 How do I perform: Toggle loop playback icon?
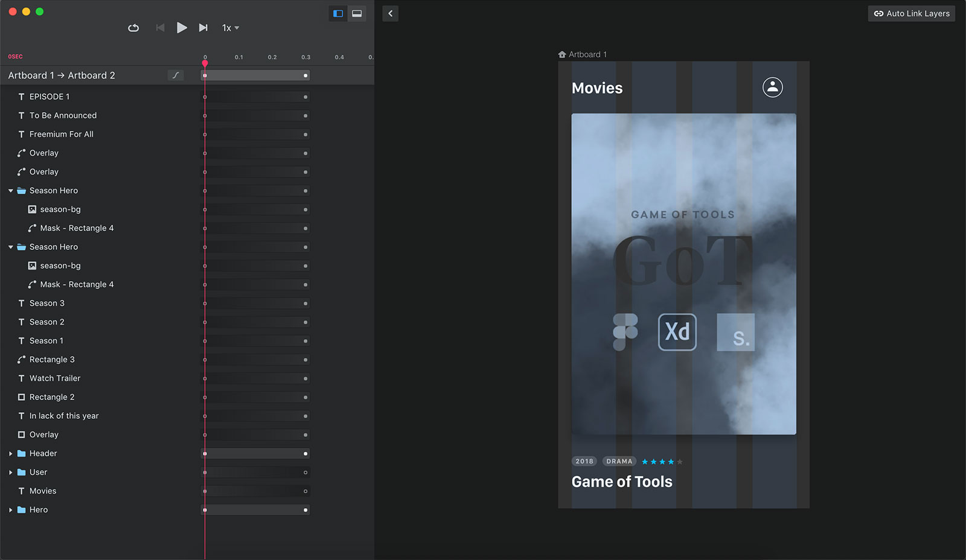pos(133,28)
